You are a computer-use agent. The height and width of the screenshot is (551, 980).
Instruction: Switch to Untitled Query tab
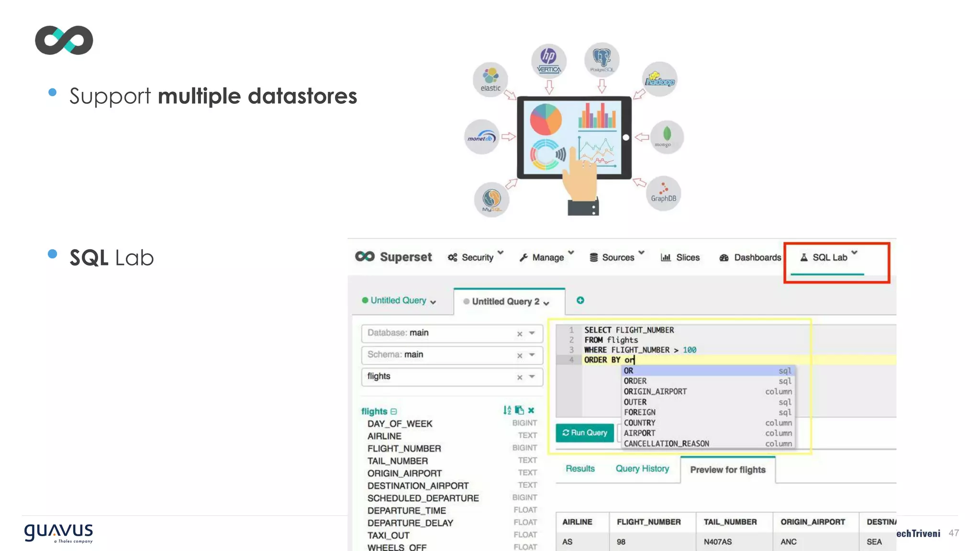pyautogui.click(x=398, y=300)
